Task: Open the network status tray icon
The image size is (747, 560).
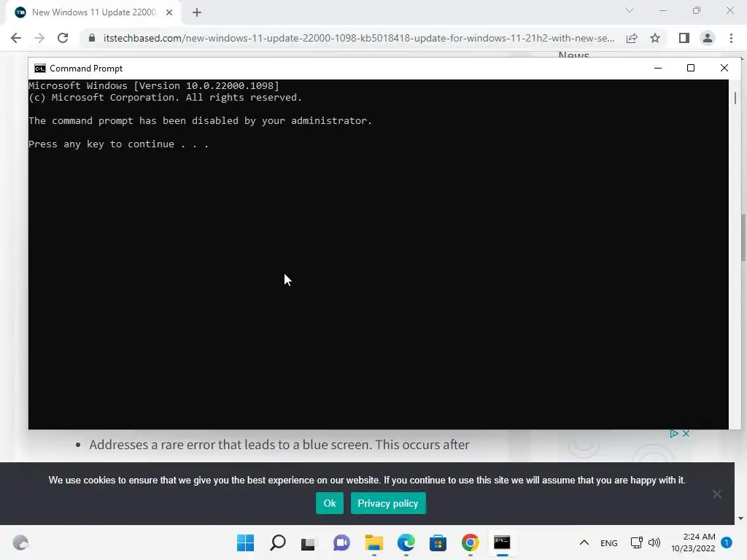Action: 636,542
